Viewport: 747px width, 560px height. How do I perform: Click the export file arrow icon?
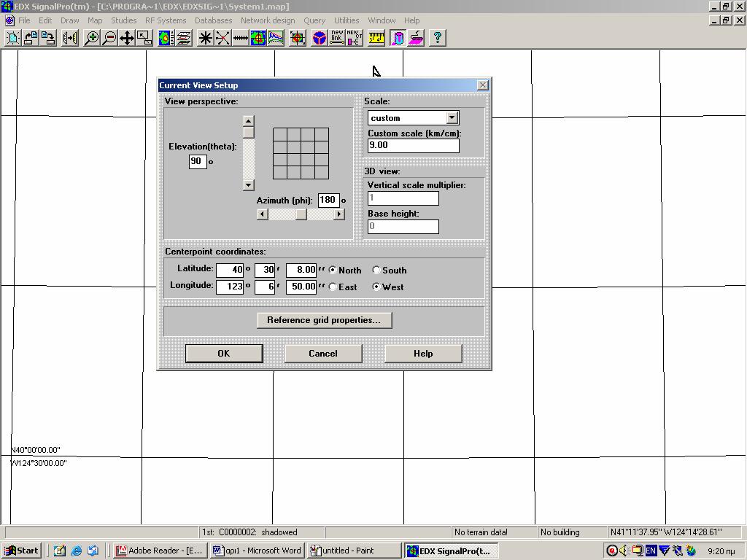click(49, 38)
